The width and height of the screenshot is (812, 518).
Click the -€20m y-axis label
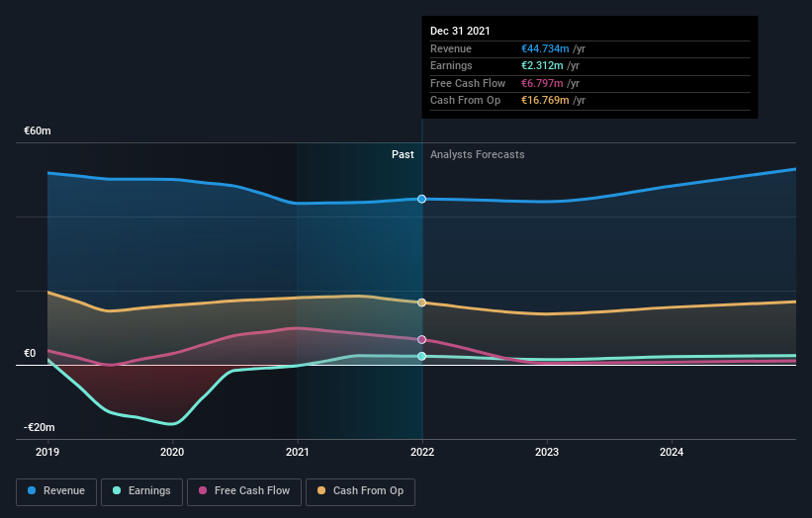click(40, 427)
